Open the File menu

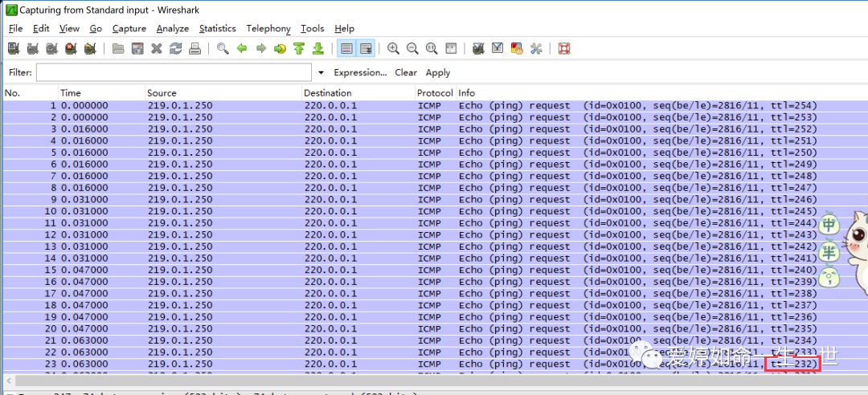tap(15, 28)
